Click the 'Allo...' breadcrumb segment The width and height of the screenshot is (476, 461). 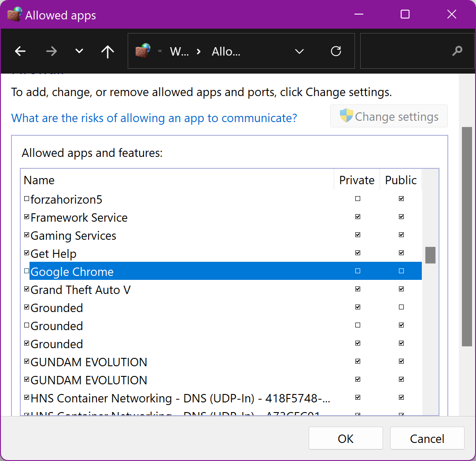pos(226,52)
